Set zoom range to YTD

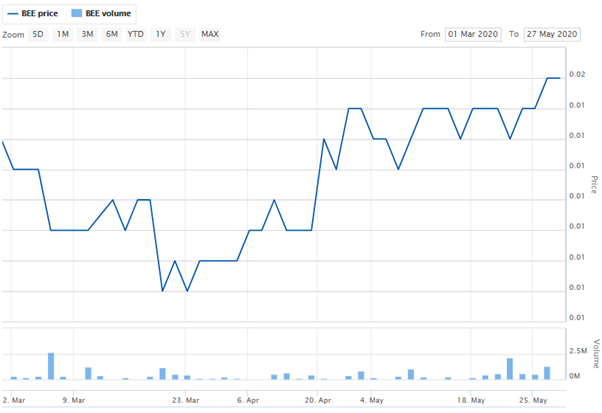136,35
